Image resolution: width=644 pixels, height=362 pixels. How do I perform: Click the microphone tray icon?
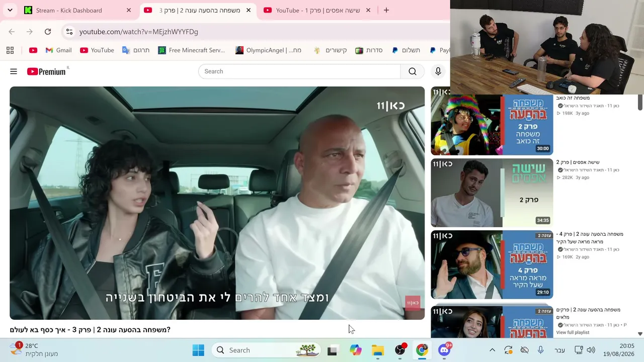(540, 350)
